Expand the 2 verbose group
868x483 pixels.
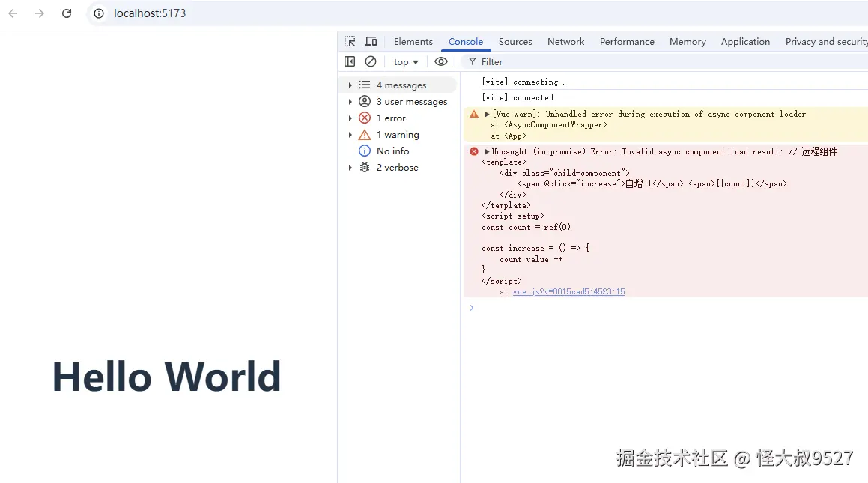coord(350,168)
